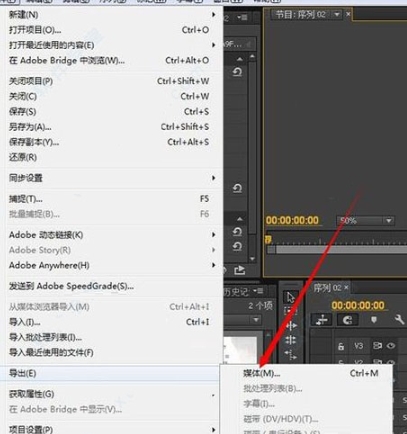407x434 pixels.
Task: Expand the 项目设置(P) submenu
Action: 112,429
